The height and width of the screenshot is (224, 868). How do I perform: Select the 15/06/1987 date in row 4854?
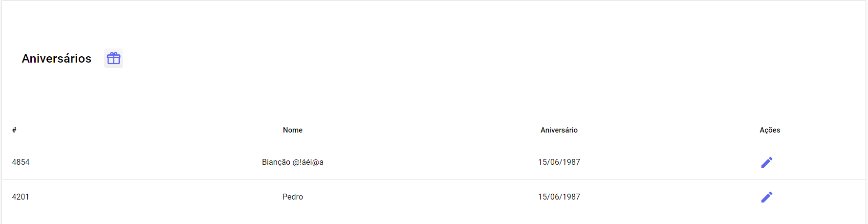(559, 162)
